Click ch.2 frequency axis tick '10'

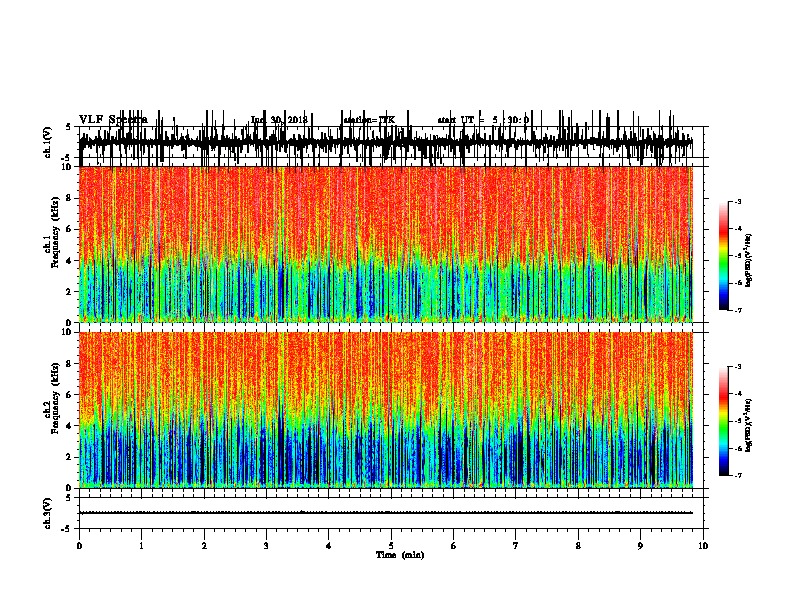coord(67,332)
